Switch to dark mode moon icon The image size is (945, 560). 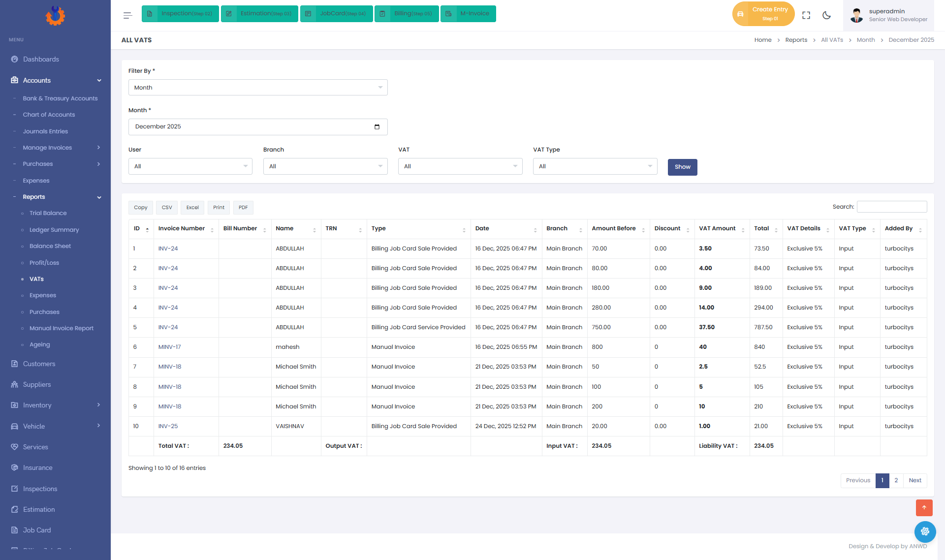tap(826, 15)
